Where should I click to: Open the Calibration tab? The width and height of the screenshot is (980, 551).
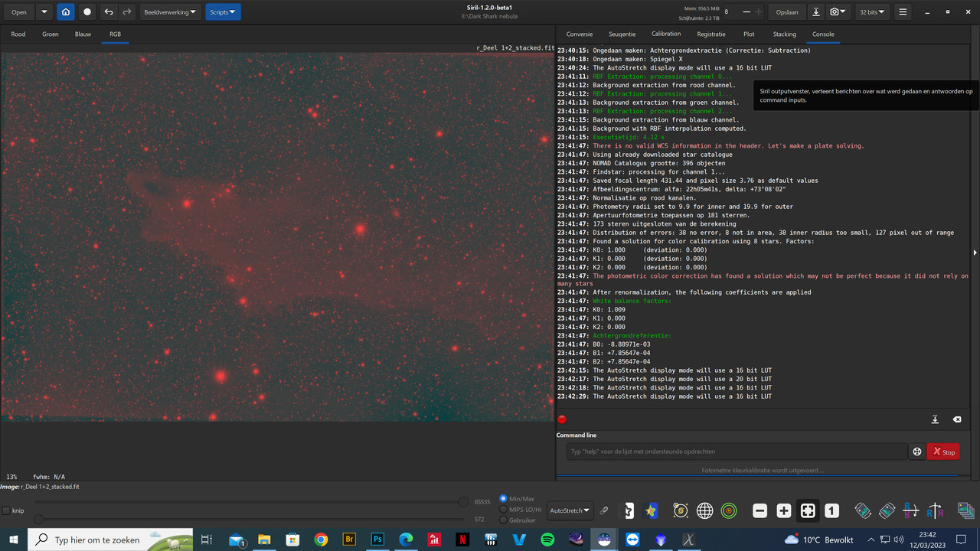(666, 34)
